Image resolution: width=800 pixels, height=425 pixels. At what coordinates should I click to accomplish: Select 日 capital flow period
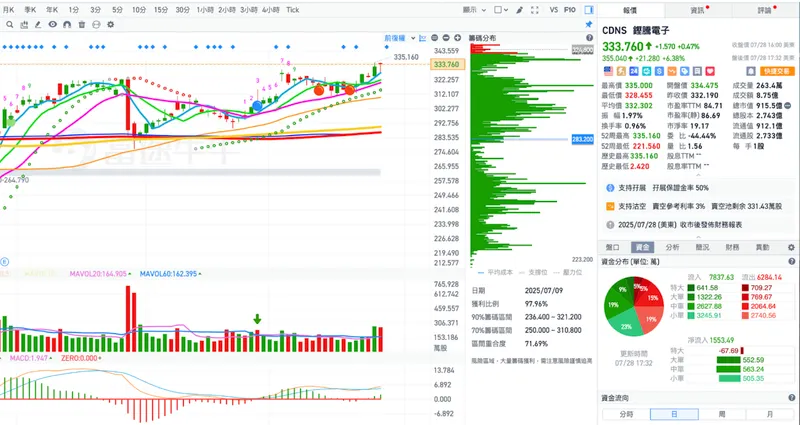click(674, 414)
